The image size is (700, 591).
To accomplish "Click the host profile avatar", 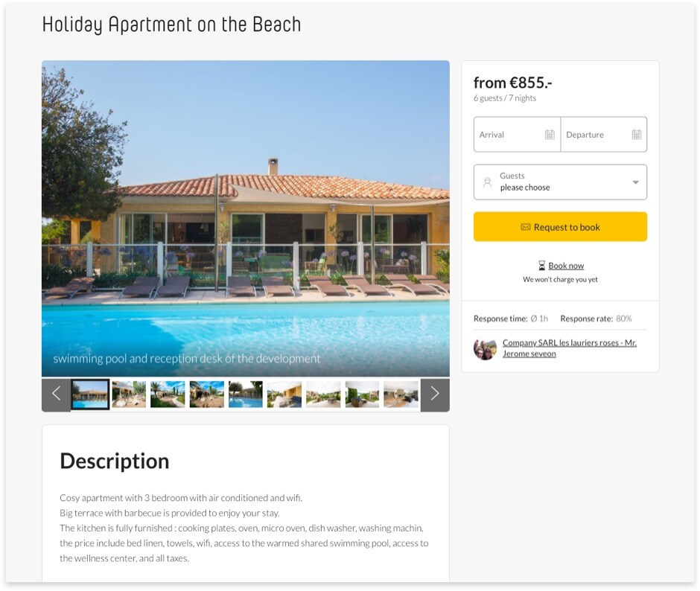I will pyautogui.click(x=485, y=348).
